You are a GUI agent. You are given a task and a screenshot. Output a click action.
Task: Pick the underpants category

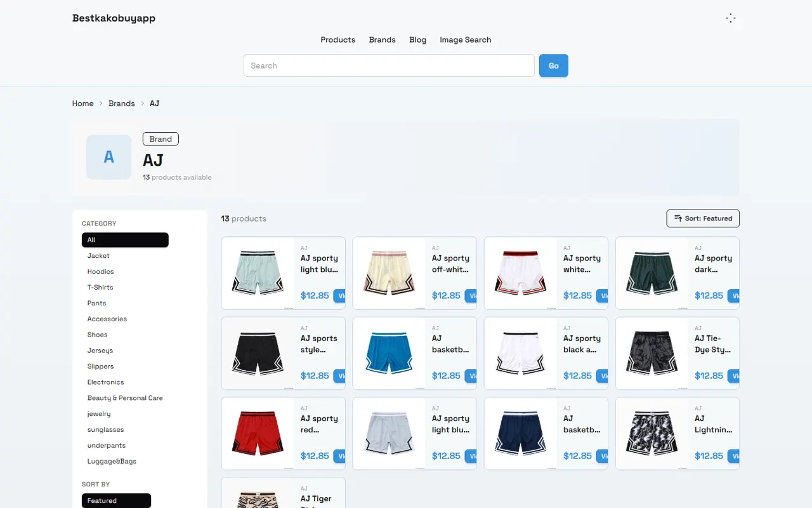tap(107, 446)
